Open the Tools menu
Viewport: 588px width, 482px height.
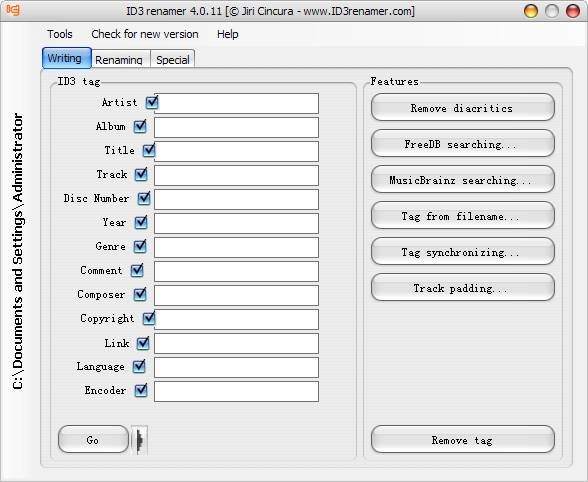[x=60, y=34]
